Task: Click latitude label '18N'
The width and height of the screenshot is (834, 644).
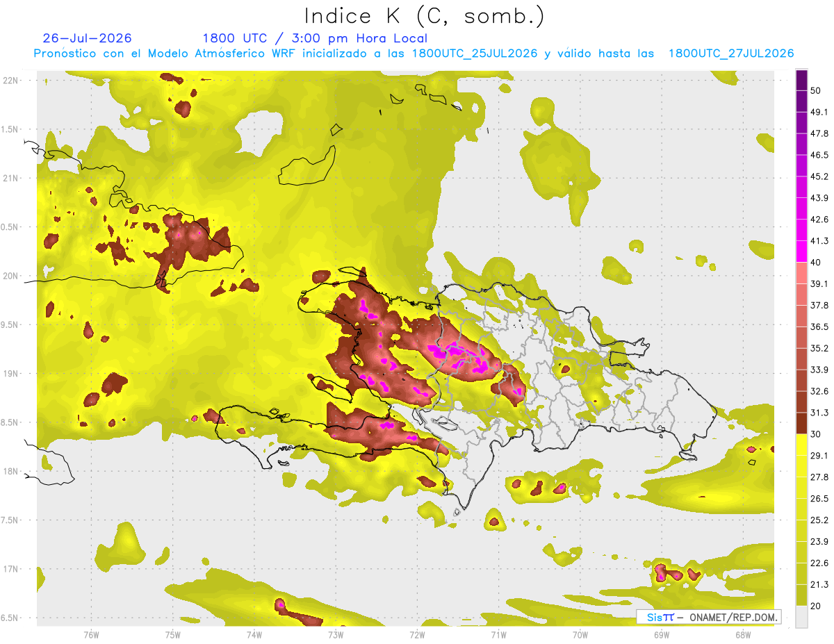Action: click(x=12, y=471)
